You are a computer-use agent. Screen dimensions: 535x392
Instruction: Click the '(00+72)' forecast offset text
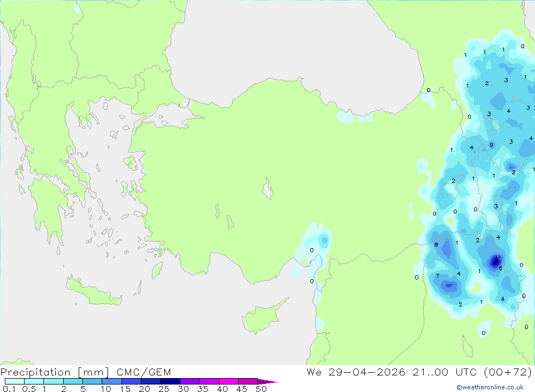(x=508, y=372)
